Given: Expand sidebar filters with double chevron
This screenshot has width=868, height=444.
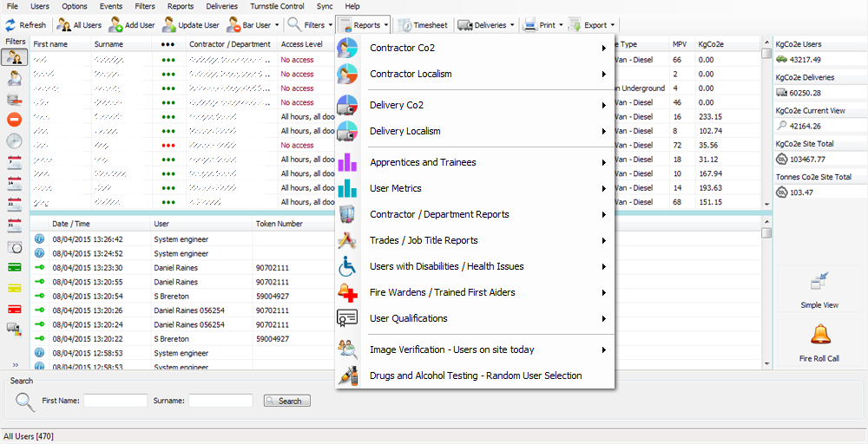Looking at the screenshot, I should 14,364.
